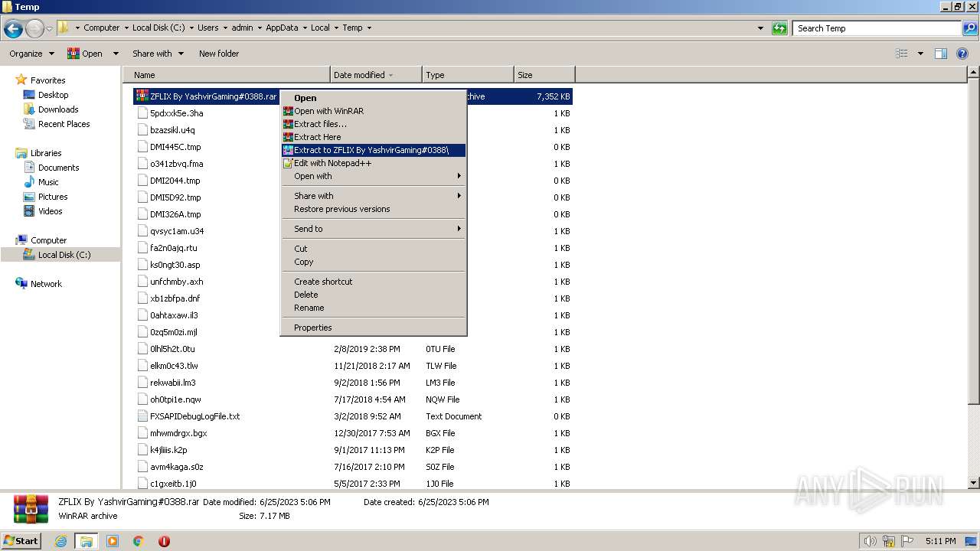Image resolution: width=980 pixels, height=551 pixels.
Task: Open the Music library
Action: (x=48, y=182)
